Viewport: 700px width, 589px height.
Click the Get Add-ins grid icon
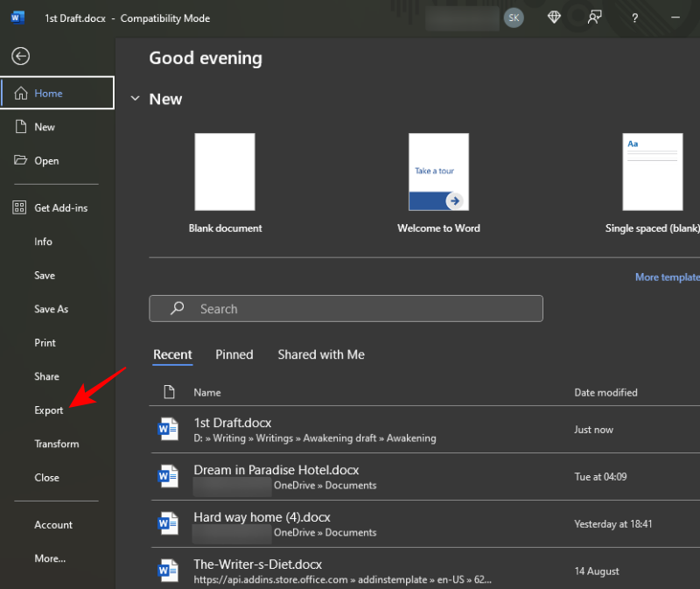point(19,207)
